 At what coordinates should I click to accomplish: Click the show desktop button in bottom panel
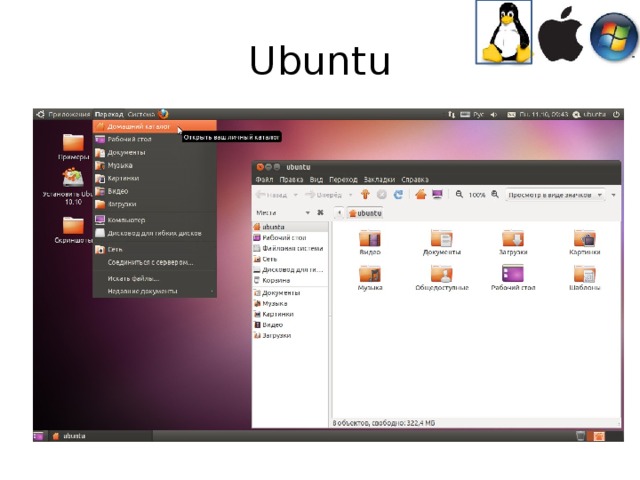38,436
